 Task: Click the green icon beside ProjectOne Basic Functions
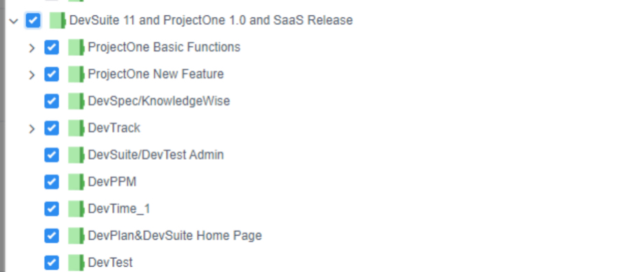(x=76, y=48)
